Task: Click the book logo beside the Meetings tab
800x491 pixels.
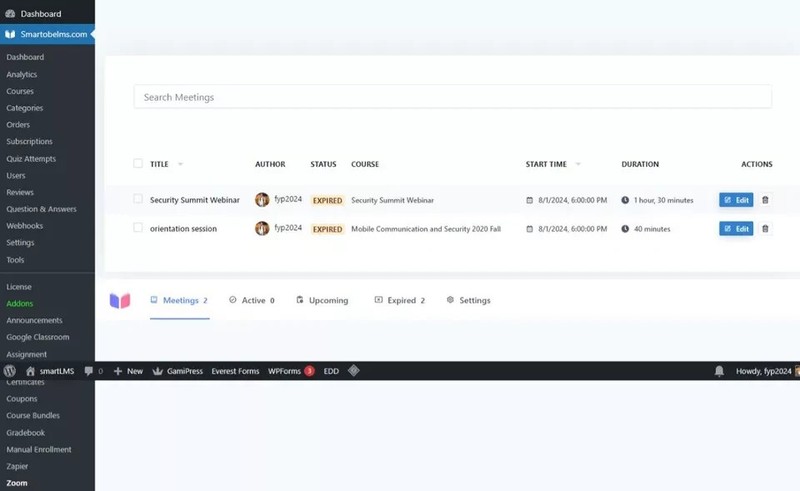Action: [x=120, y=301]
